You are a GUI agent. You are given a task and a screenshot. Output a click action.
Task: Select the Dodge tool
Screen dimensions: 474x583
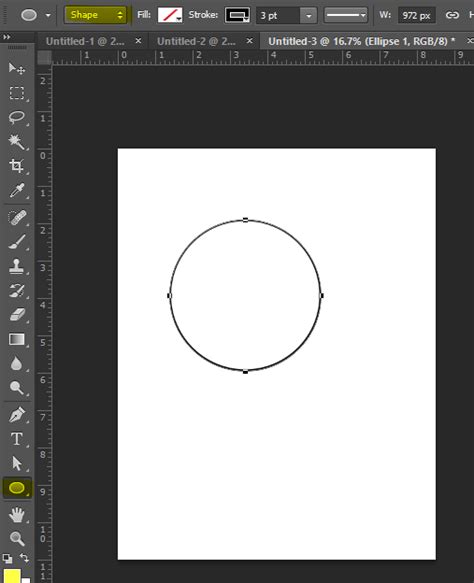click(x=17, y=388)
